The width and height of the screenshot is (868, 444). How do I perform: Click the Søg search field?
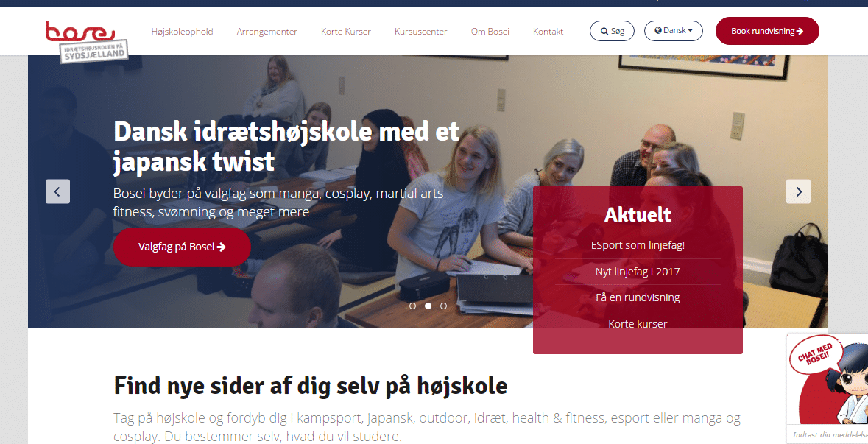pos(612,31)
